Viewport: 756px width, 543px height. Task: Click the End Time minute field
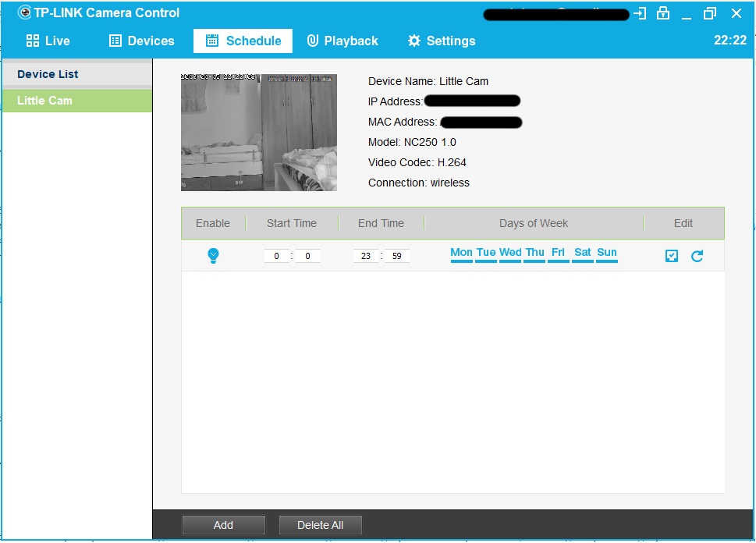(x=396, y=256)
